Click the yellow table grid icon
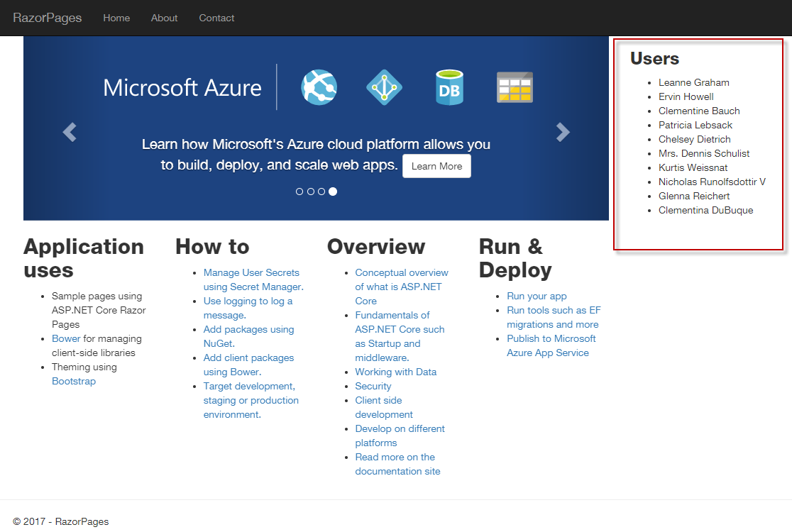The image size is (792, 532). click(515, 87)
